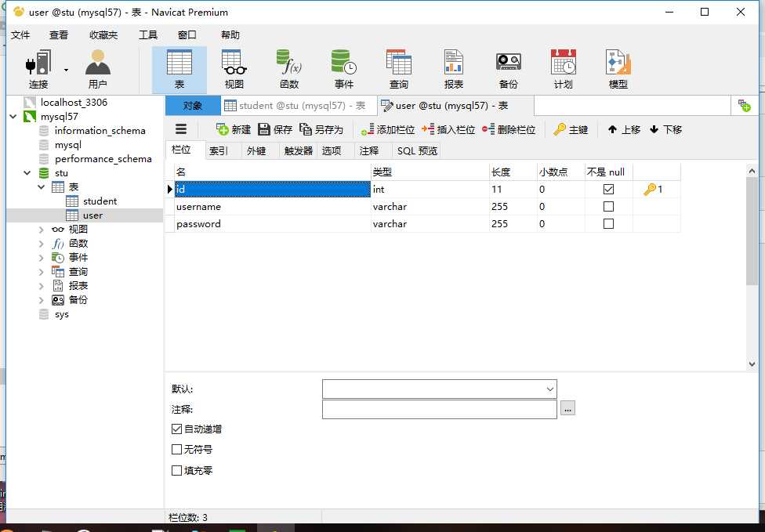
Task: Open the 收藏夹 favorites menu
Action: [x=103, y=35]
